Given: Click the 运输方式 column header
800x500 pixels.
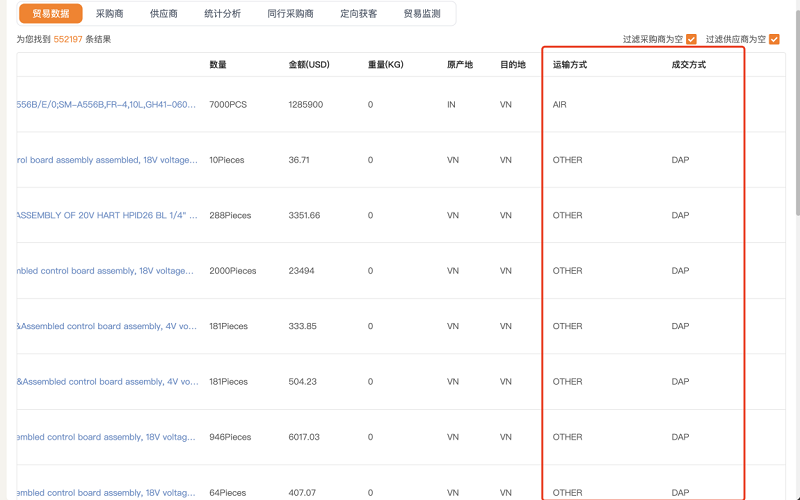Looking at the screenshot, I should [570, 65].
